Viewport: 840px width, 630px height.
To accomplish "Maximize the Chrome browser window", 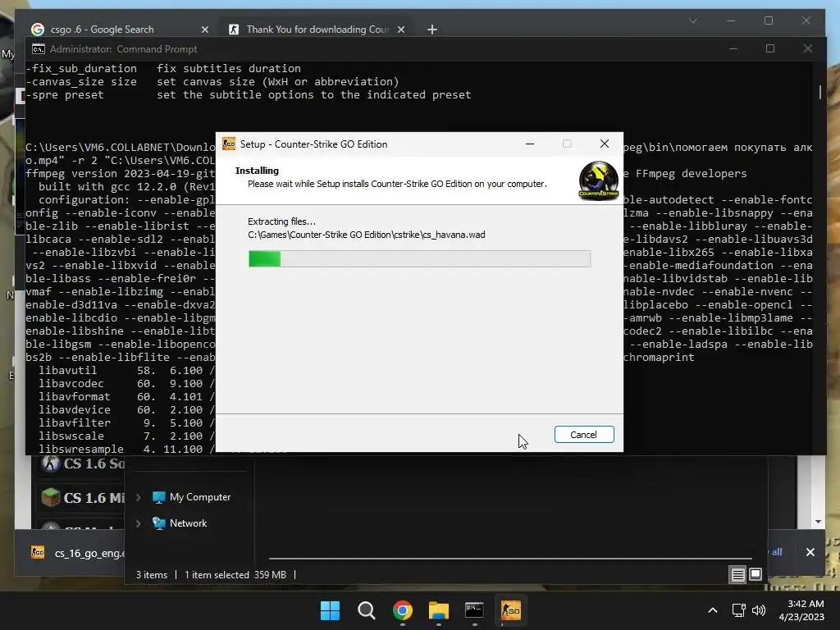I will tap(769, 21).
